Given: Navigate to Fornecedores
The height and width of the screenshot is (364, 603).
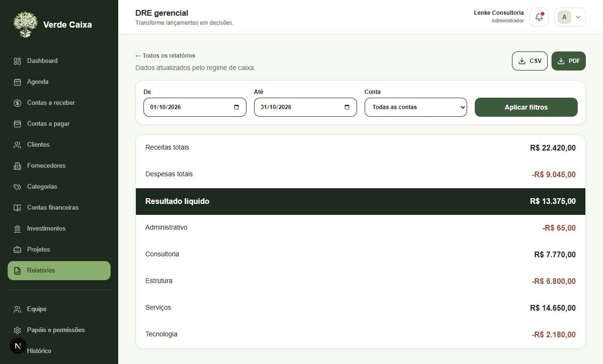Looking at the screenshot, I should tap(59, 166).
